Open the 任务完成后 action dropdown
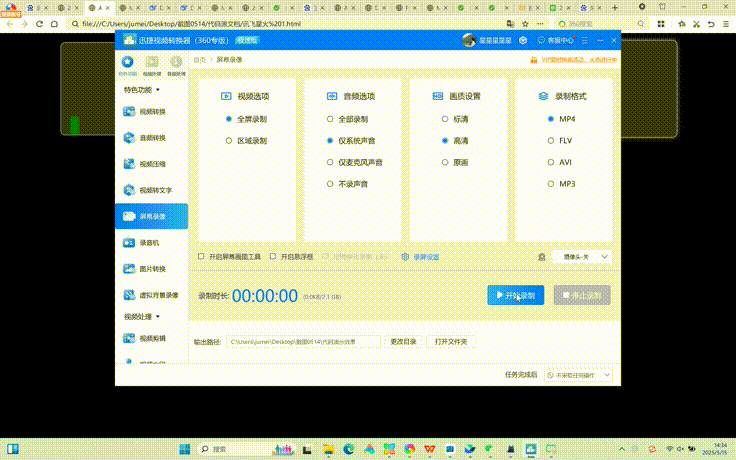 click(x=578, y=375)
